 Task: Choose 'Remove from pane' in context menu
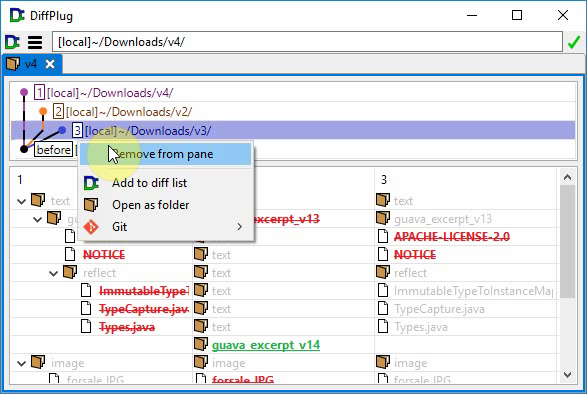165,154
